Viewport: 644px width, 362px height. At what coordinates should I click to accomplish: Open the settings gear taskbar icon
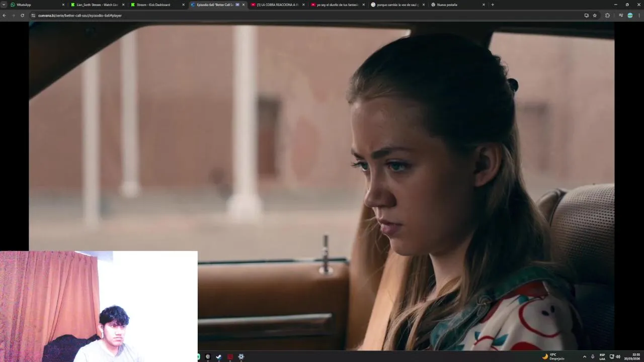click(241, 357)
